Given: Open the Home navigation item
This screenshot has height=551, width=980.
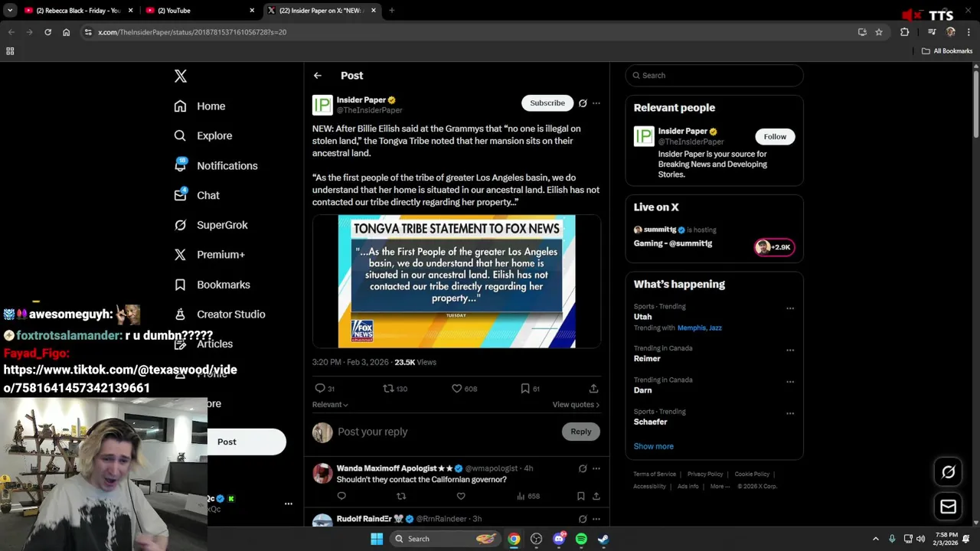Looking at the screenshot, I should pyautogui.click(x=200, y=106).
